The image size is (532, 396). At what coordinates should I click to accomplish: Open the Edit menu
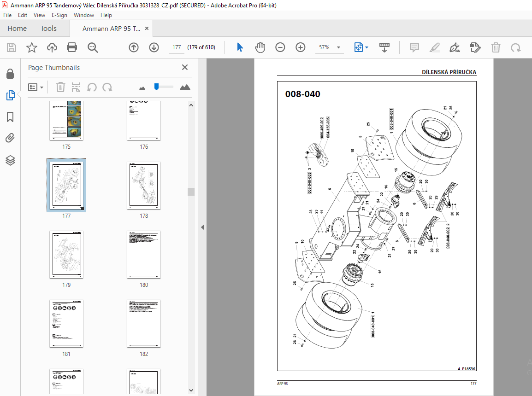click(x=23, y=15)
